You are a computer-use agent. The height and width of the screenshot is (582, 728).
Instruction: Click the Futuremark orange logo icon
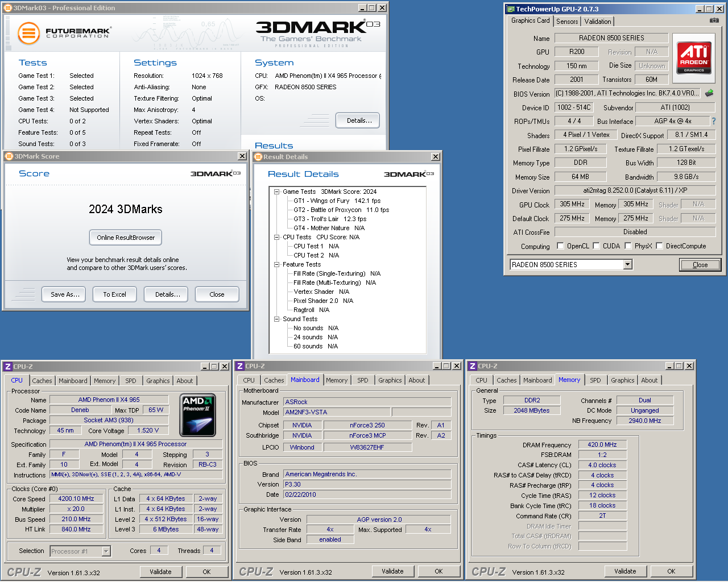point(28,33)
